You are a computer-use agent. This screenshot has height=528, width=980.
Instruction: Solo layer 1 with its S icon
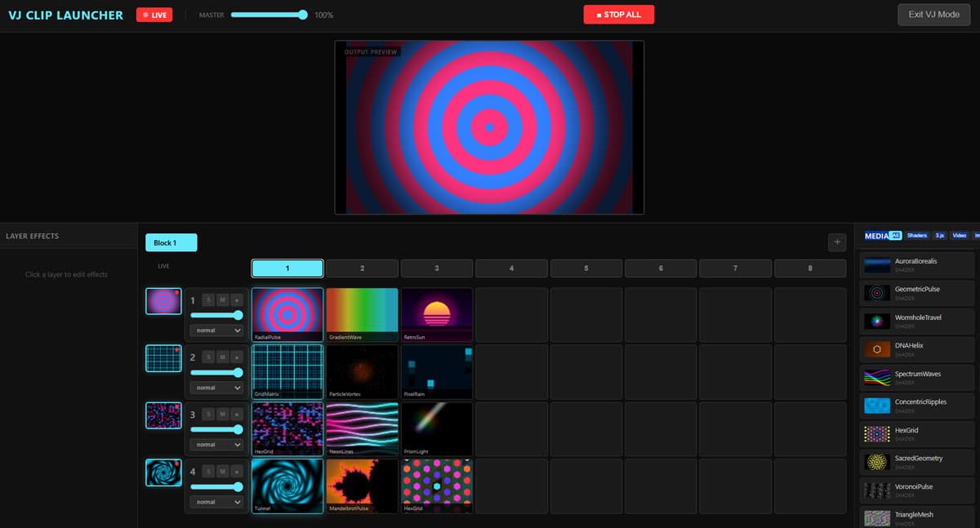[x=206, y=300]
